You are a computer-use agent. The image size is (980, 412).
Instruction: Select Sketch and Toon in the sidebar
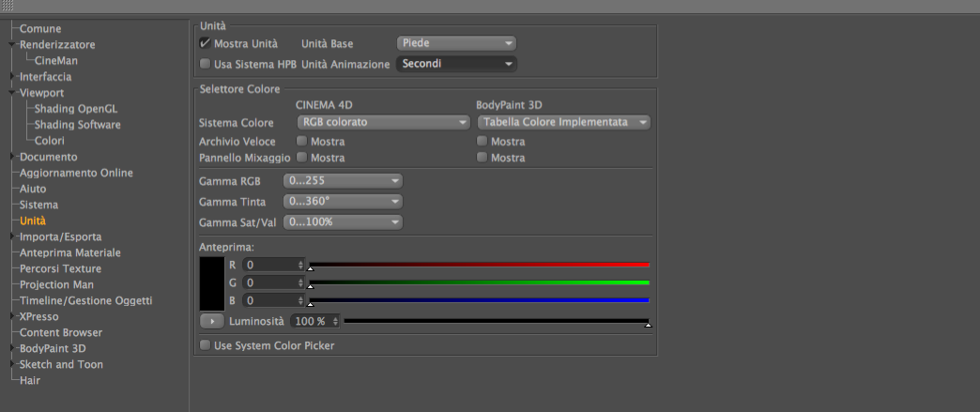[61, 364]
